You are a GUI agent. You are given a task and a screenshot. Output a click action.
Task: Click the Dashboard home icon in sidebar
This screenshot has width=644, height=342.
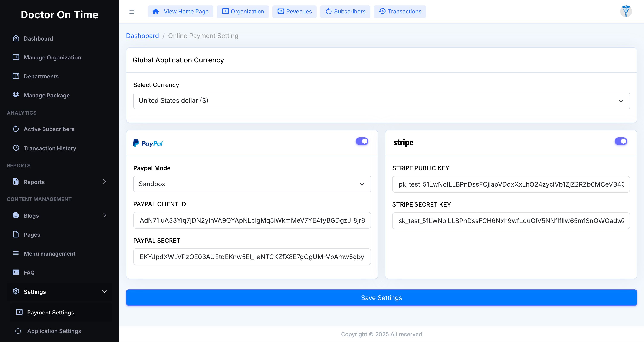[16, 38]
